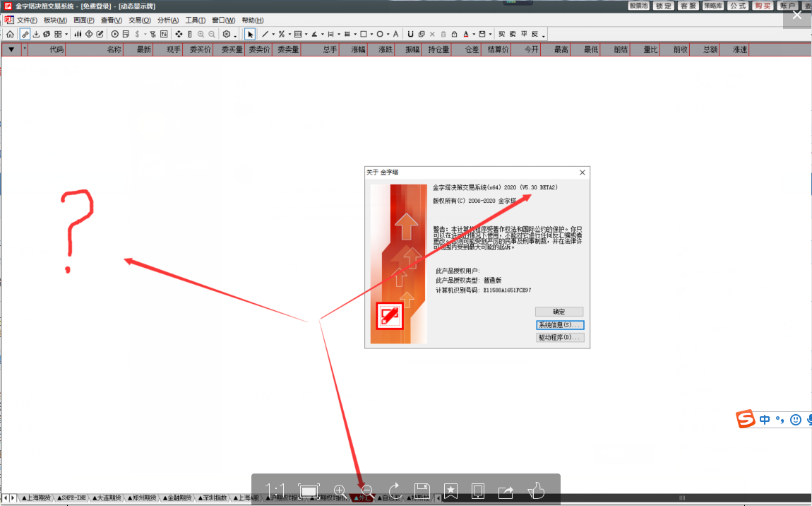Click the grid layout toolbar icon

58,34
